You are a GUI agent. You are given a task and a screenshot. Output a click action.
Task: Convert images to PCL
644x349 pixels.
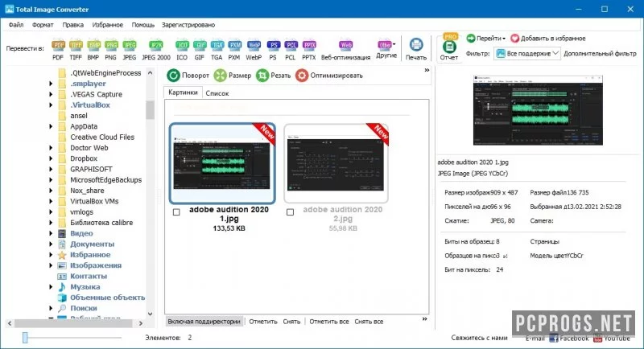(x=291, y=50)
